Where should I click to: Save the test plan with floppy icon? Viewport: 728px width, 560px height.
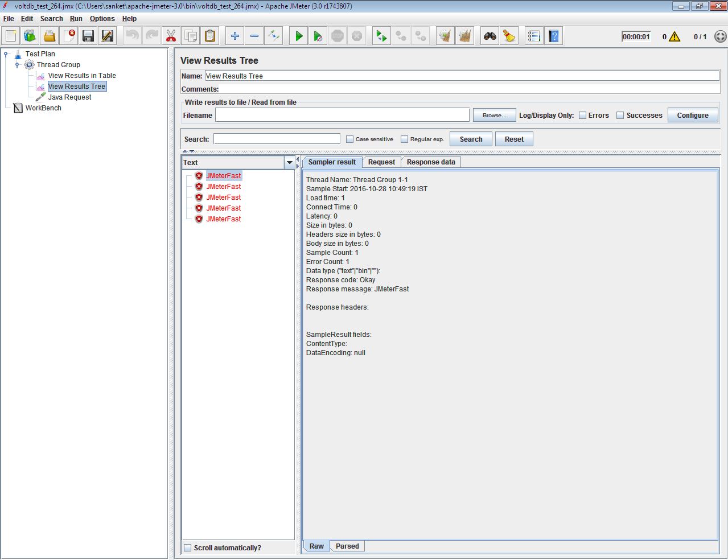tap(88, 36)
